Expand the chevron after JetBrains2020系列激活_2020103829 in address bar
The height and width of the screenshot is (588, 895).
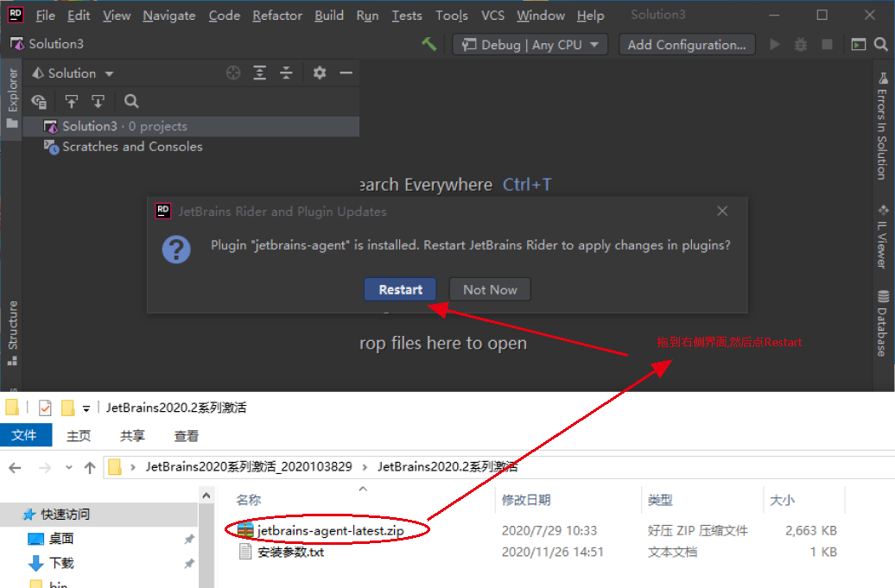[365, 467]
